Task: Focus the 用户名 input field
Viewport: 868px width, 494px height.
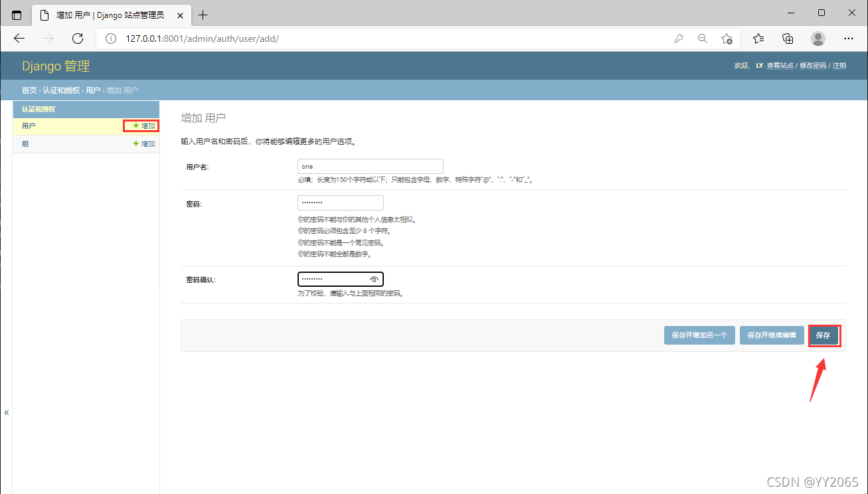Action: coord(371,167)
